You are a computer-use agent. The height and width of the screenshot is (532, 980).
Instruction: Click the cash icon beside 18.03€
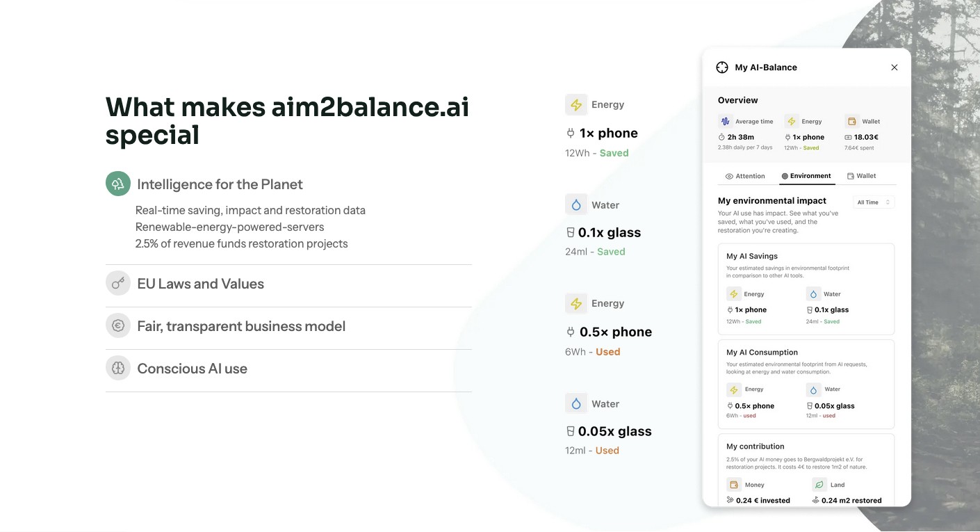[x=848, y=138]
